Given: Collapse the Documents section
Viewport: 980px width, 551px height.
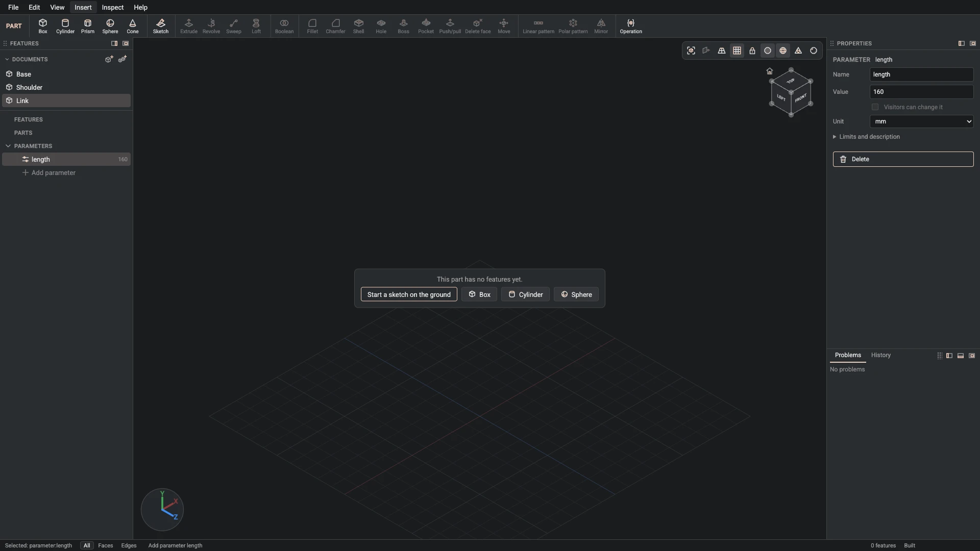Looking at the screenshot, I should (x=7, y=59).
